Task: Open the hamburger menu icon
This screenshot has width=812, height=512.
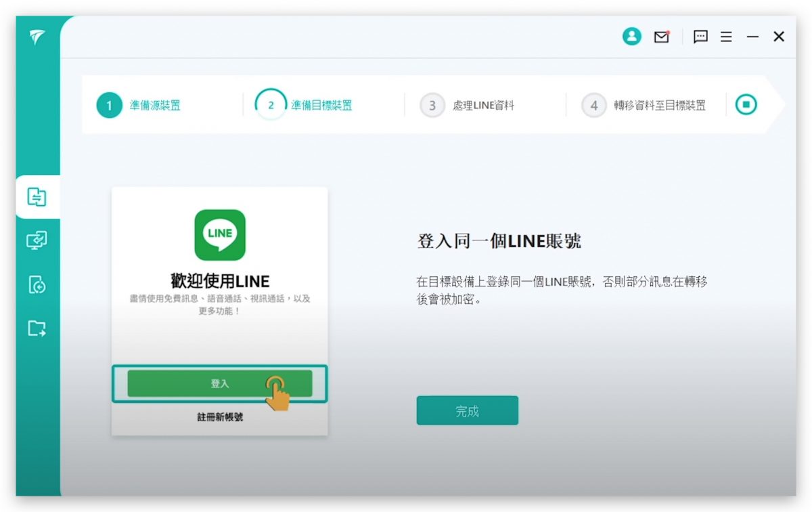Action: coord(726,37)
